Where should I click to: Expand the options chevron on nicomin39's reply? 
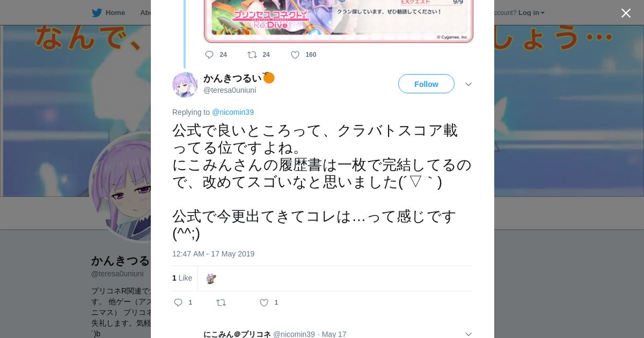[x=468, y=334]
